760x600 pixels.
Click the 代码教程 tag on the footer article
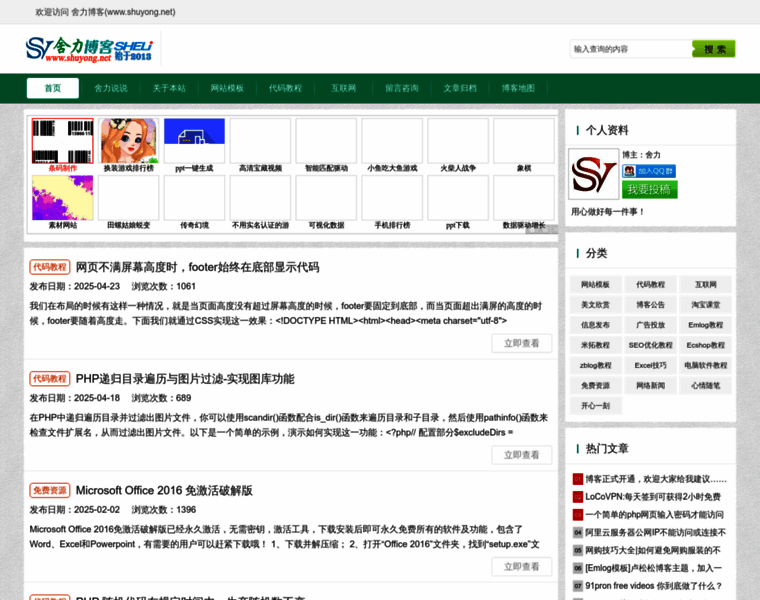[50, 267]
